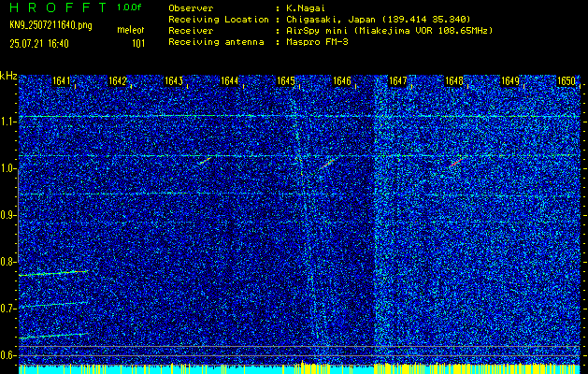Viewport: 588px width, 374px height.
Task: Click the 0.9 frequency axis label
Action: coord(7,215)
